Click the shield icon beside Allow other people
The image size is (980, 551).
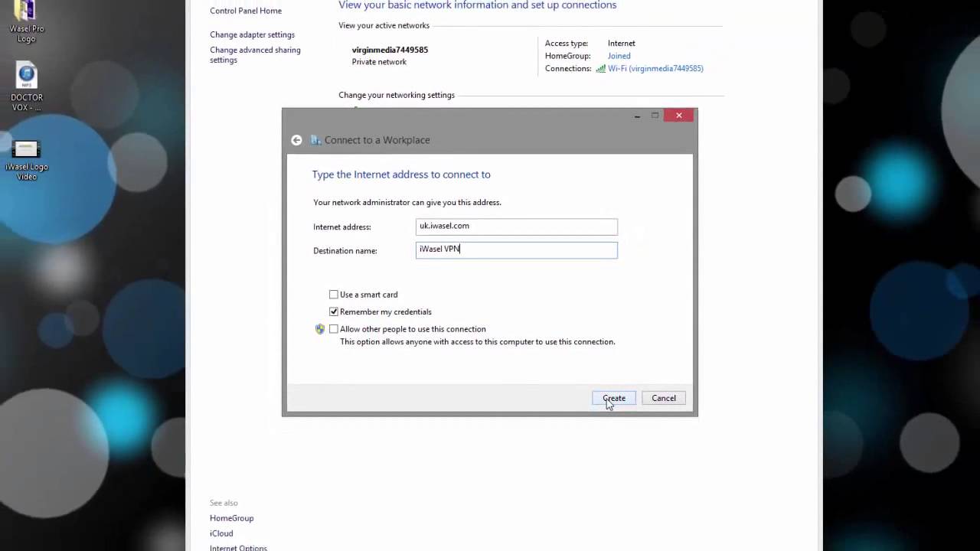tap(320, 329)
